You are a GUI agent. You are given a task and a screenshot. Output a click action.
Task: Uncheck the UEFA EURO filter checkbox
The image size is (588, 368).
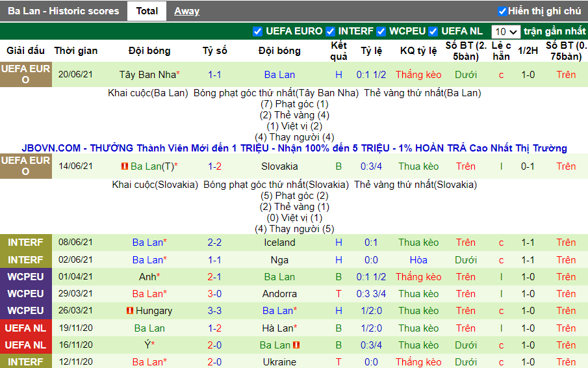[257, 31]
